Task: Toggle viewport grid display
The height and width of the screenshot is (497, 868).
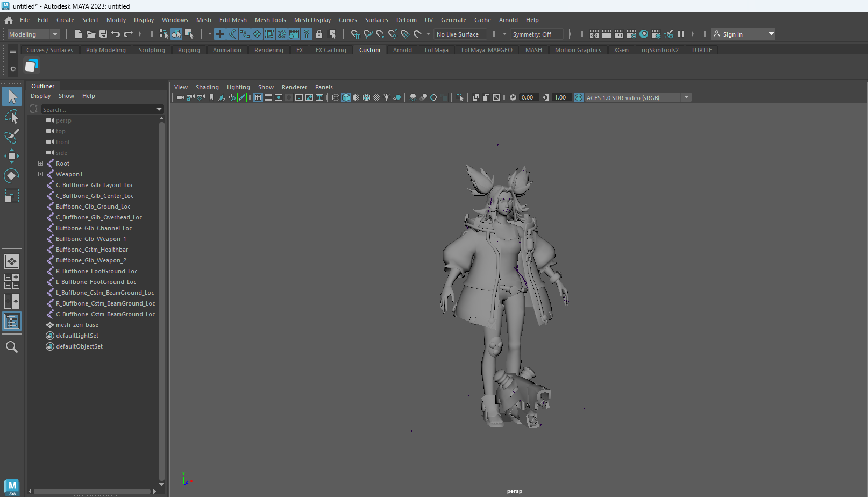Action: [258, 97]
